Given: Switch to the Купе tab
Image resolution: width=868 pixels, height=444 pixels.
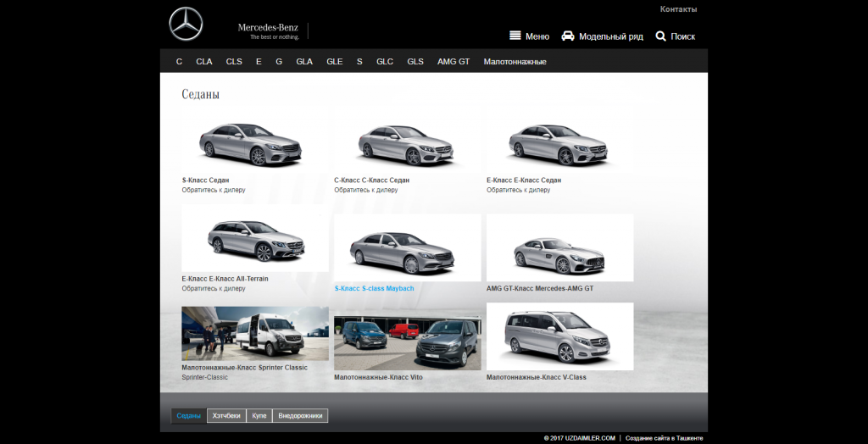Looking at the screenshot, I should tap(259, 416).
